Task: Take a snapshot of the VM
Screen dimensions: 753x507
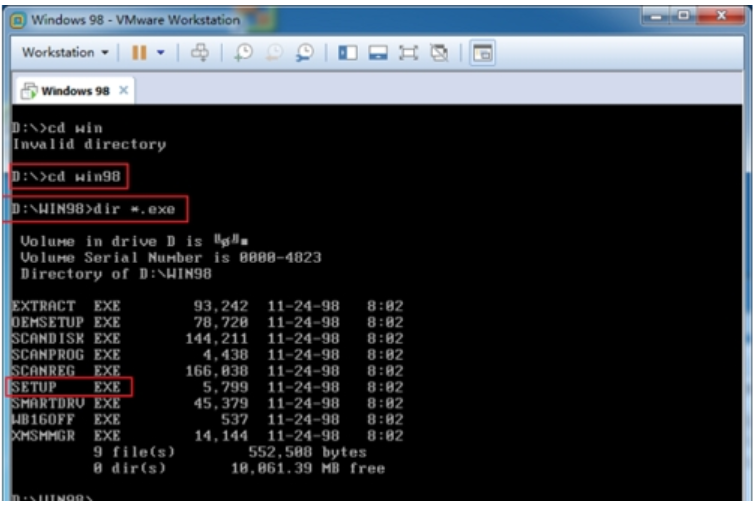Action: coord(243,52)
